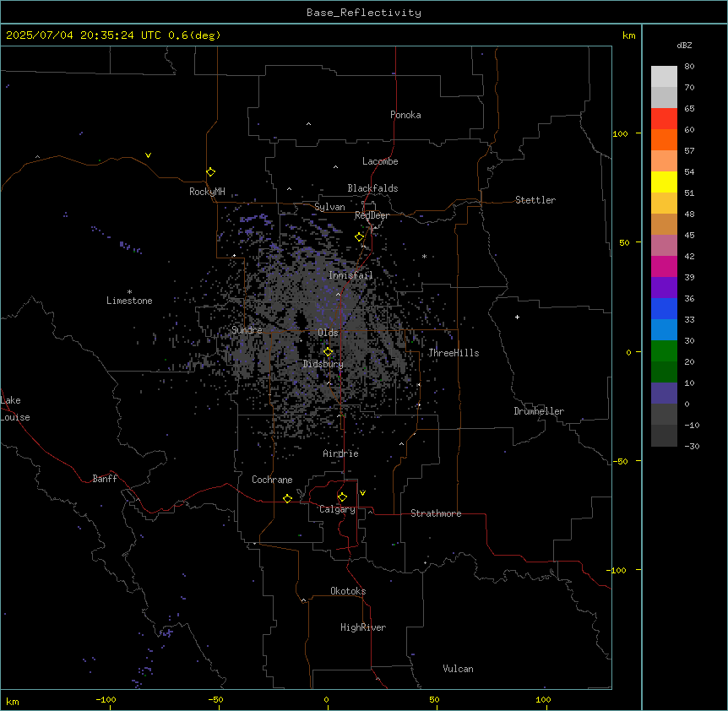Click the RedDeer city label

(x=372, y=215)
